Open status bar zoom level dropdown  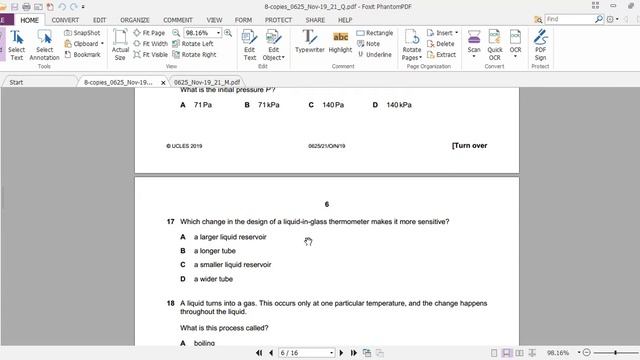point(579,353)
